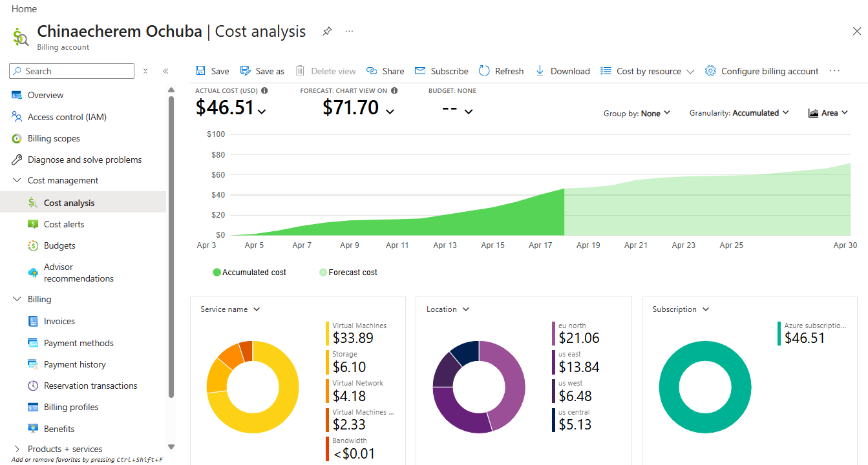This screenshot has height=465, width=868.
Task: Collapse the sidebar with double-chevron icon
Action: click(165, 71)
